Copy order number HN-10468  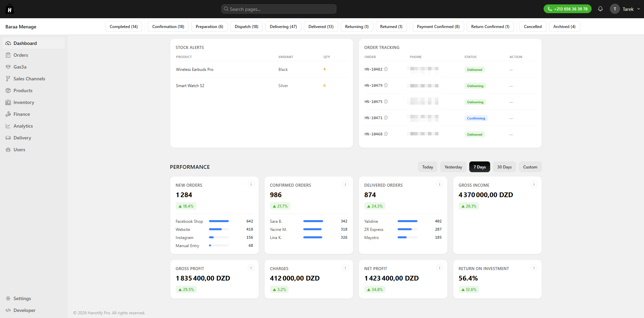[x=386, y=134]
